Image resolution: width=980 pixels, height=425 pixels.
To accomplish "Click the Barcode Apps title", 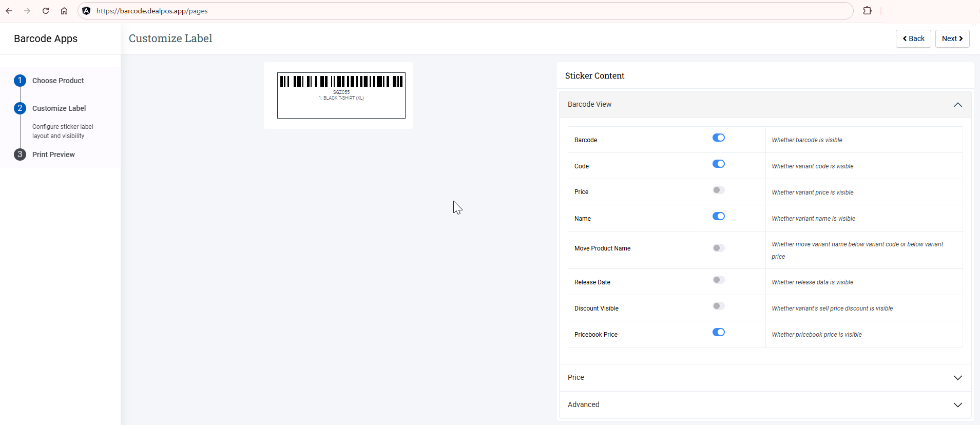I will coord(46,38).
